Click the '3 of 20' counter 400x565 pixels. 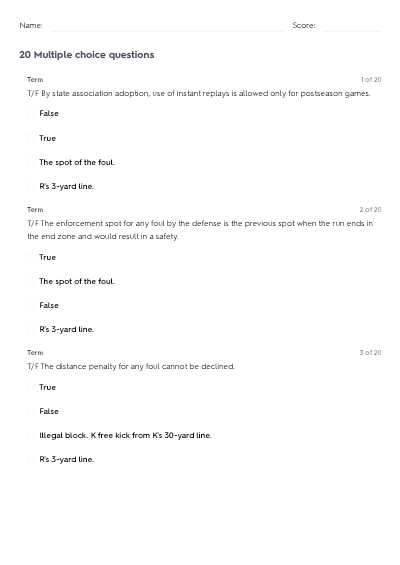pyautogui.click(x=370, y=352)
